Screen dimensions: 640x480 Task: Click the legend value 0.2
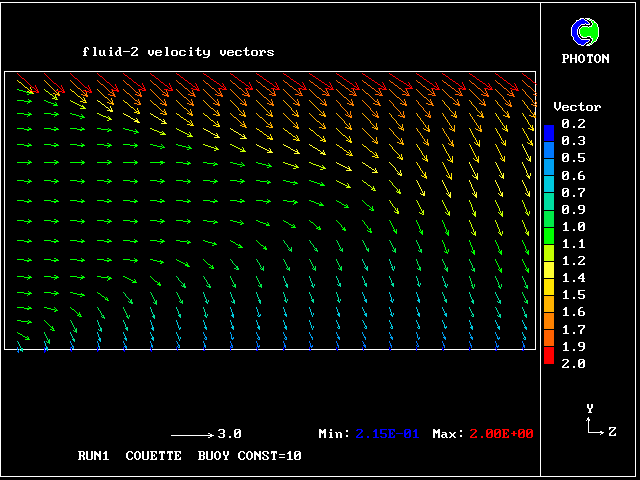pos(573,124)
